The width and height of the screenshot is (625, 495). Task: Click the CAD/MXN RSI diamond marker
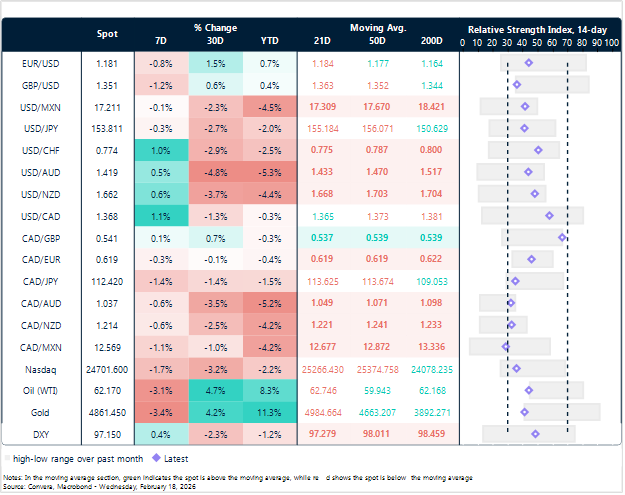(x=506, y=346)
